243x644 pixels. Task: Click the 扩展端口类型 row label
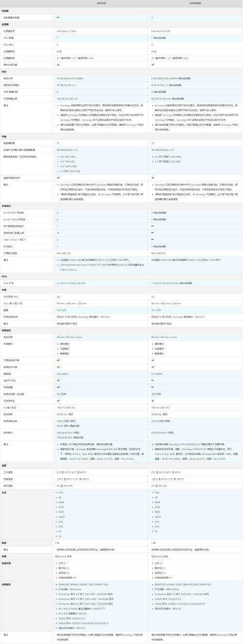[10, 253]
